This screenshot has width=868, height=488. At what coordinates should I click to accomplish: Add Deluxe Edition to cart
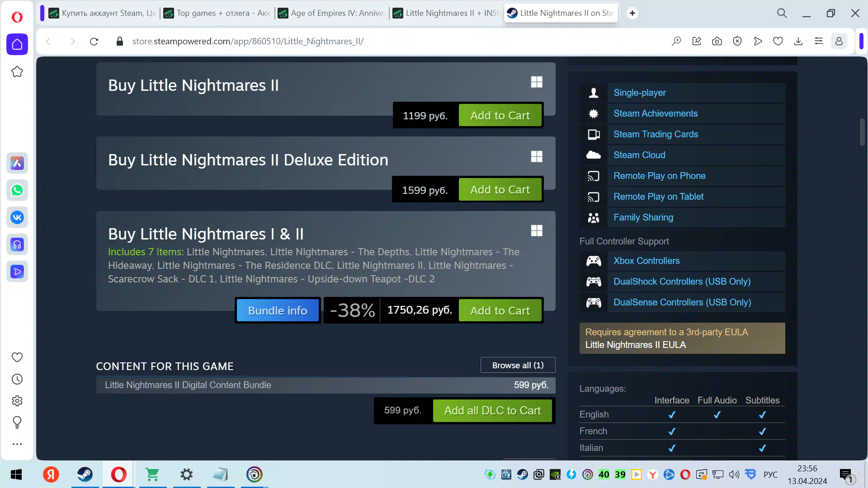500,189
